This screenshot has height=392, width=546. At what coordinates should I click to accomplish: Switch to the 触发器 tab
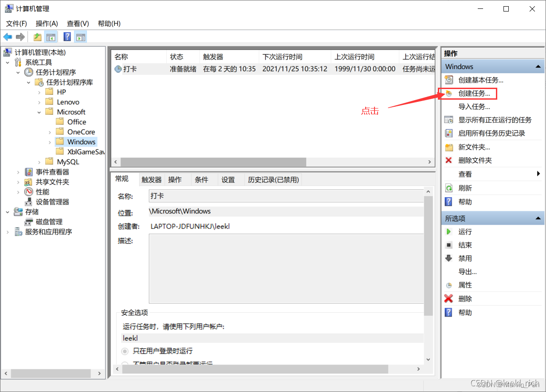point(152,179)
